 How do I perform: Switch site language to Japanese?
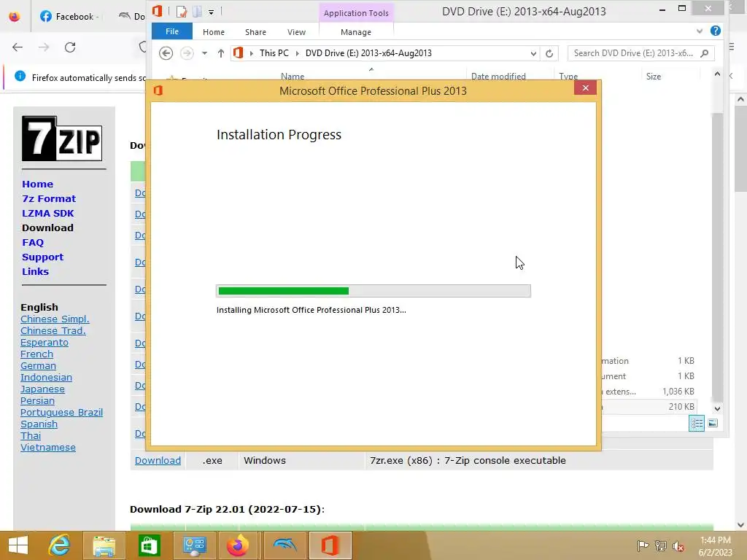point(42,389)
